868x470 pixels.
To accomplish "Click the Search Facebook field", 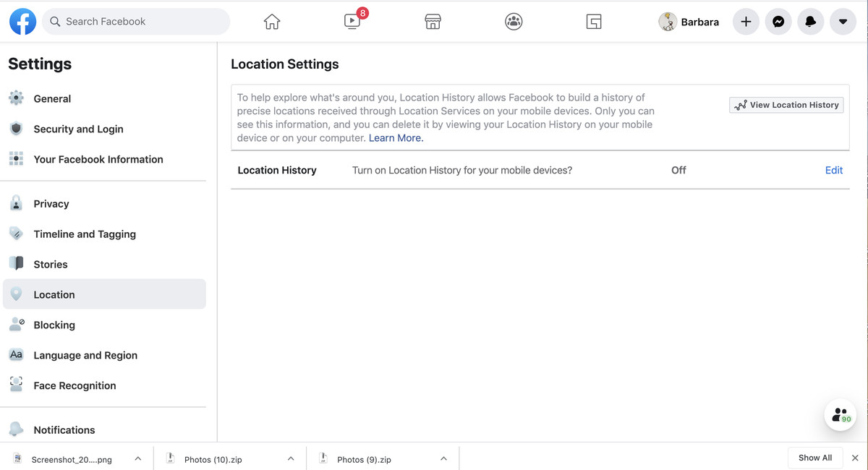I will point(136,22).
